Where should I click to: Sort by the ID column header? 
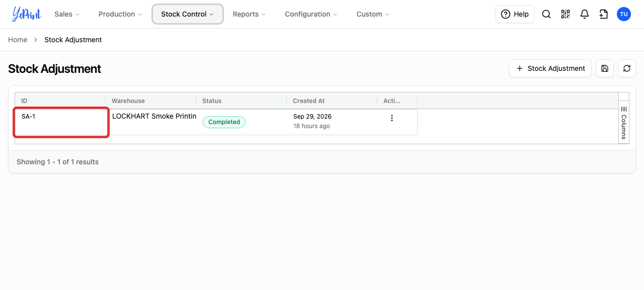point(60,101)
